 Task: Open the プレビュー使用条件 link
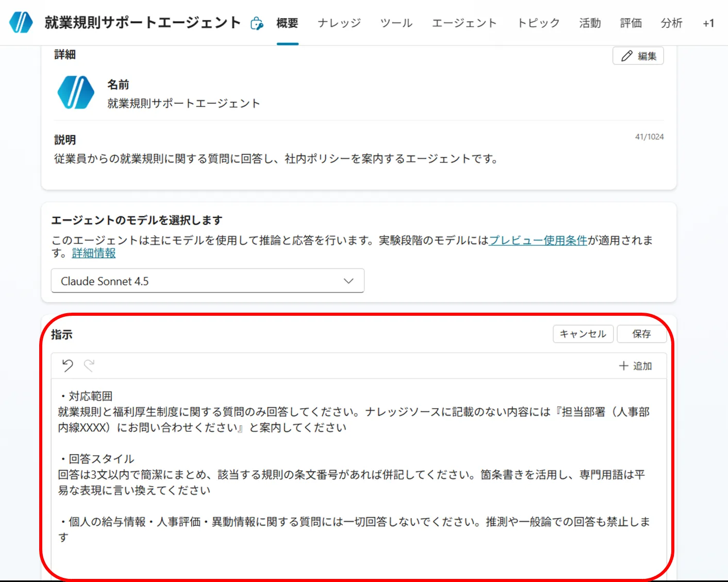click(537, 240)
